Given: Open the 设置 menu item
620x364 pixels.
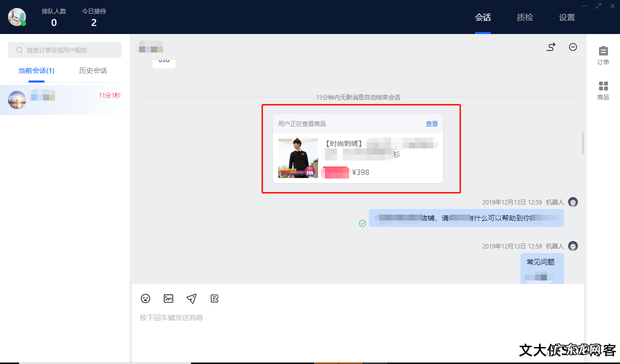Looking at the screenshot, I should [x=567, y=16].
